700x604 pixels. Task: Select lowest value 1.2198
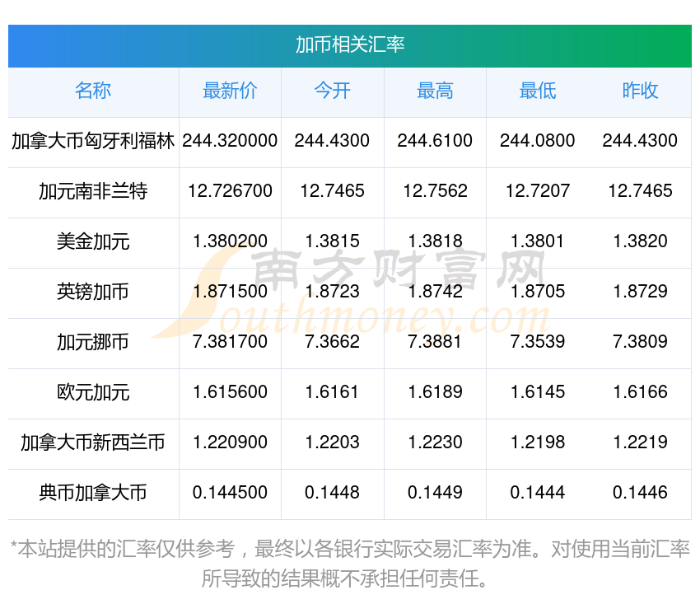pyautogui.click(x=538, y=442)
